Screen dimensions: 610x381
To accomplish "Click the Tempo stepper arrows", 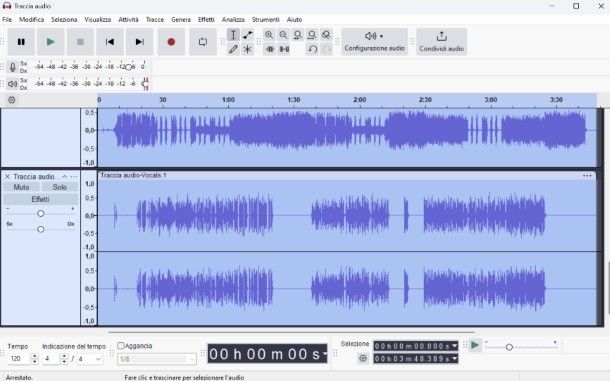I will pos(35,358).
